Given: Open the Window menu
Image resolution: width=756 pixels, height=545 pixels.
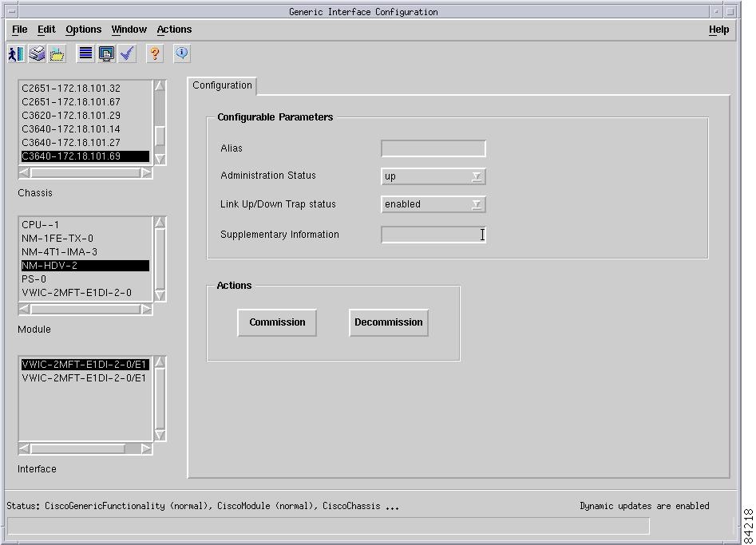Looking at the screenshot, I should 129,30.
